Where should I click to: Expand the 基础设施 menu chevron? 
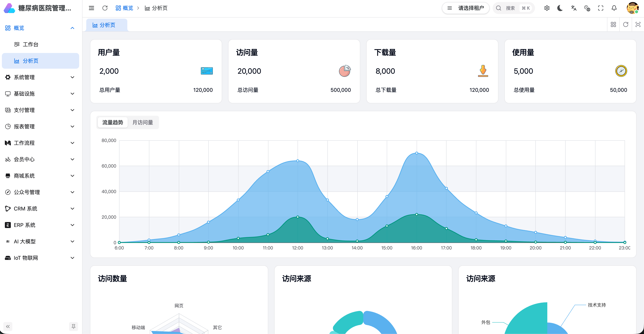pos(72,94)
